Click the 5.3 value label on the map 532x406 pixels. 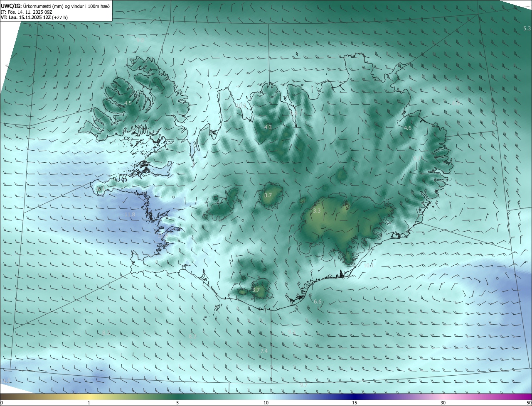coord(527,28)
